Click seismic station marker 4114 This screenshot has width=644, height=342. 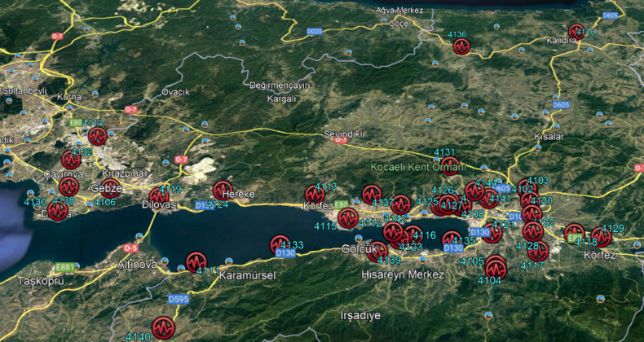coord(98,136)
